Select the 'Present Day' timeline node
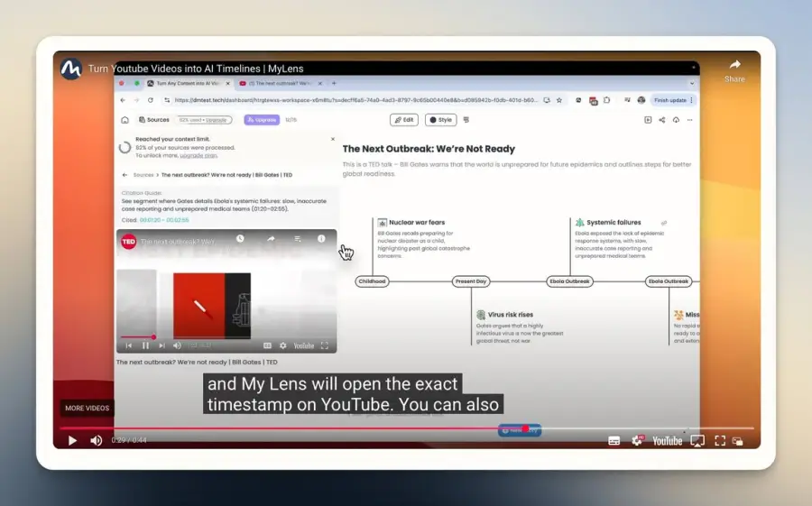This screenshot has height=506, width=812. click(471, 281)
